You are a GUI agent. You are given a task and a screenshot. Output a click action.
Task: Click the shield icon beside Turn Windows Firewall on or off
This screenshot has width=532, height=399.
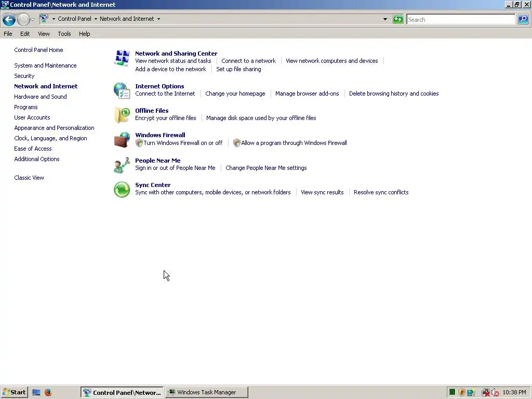[x=139, y=143]
